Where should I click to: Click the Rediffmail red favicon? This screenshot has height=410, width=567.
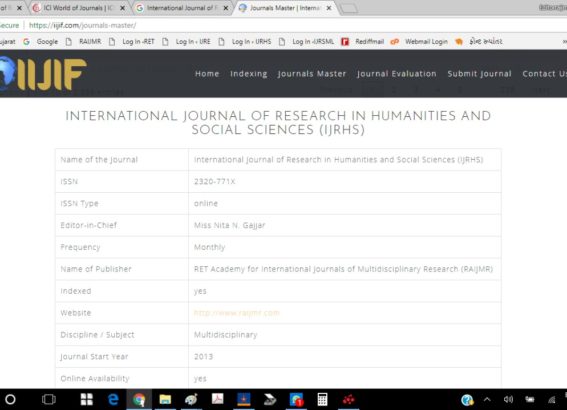[345, 42]
